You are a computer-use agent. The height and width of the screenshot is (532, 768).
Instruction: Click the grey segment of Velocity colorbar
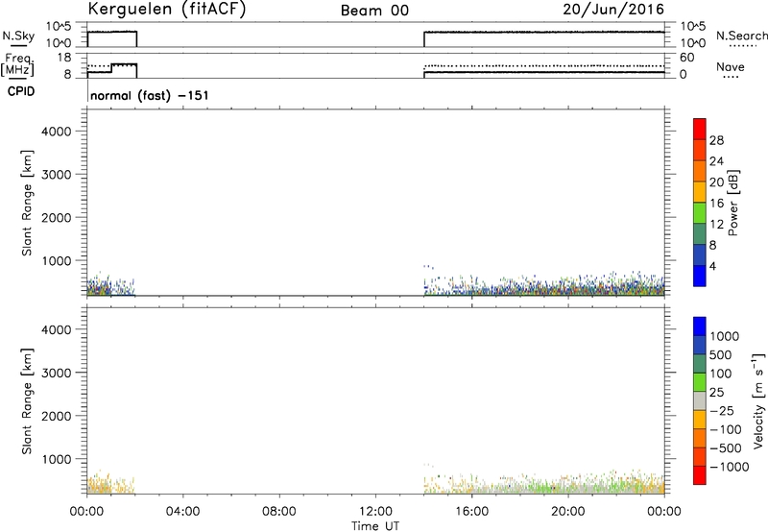coord(700,400)
